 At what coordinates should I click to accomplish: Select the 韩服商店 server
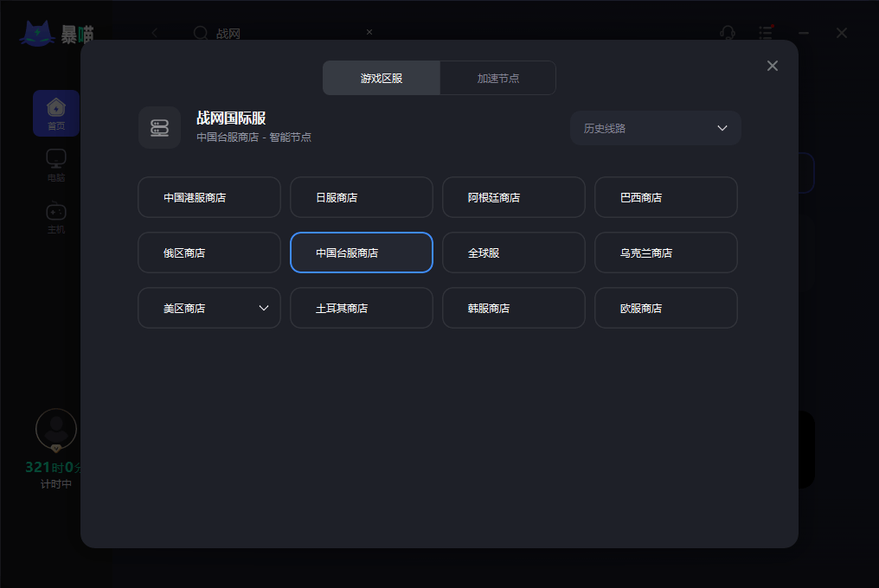513,308
